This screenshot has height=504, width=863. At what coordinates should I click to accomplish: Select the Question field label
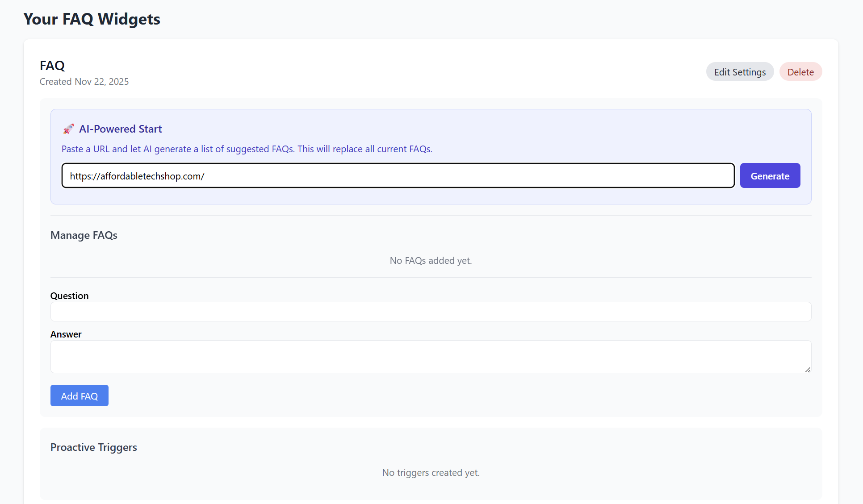69,296
